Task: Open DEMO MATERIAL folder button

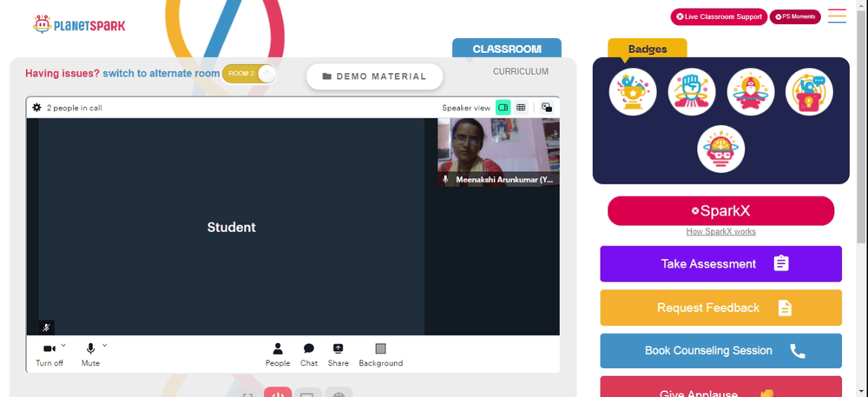Action: (375, 76)
